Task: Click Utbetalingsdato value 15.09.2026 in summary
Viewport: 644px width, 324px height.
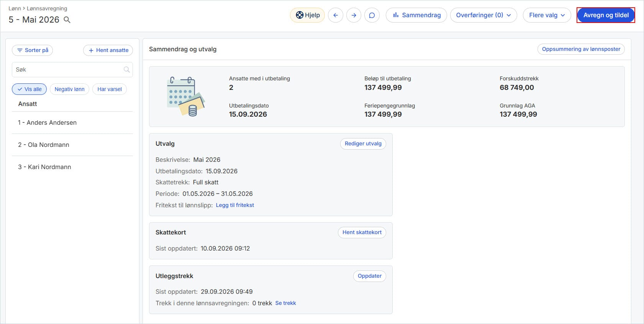Action: coord(248,114)
